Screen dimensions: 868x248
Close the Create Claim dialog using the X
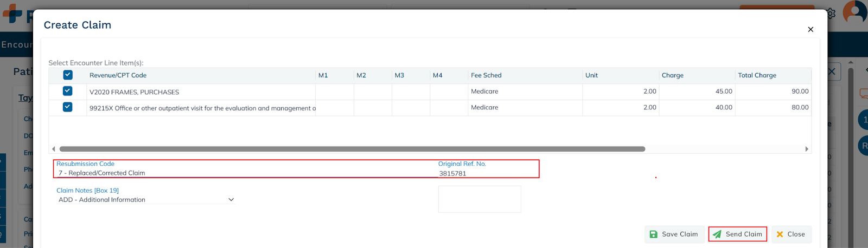point(810,29)
